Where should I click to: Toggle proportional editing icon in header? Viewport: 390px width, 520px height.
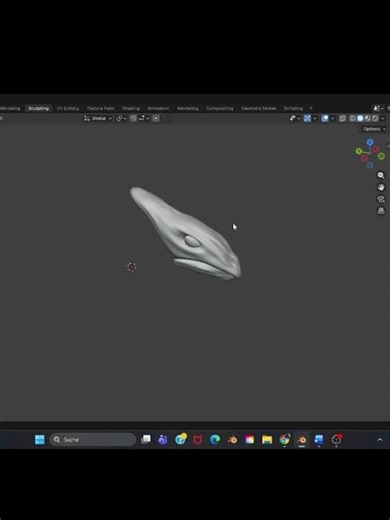[156, 118]
